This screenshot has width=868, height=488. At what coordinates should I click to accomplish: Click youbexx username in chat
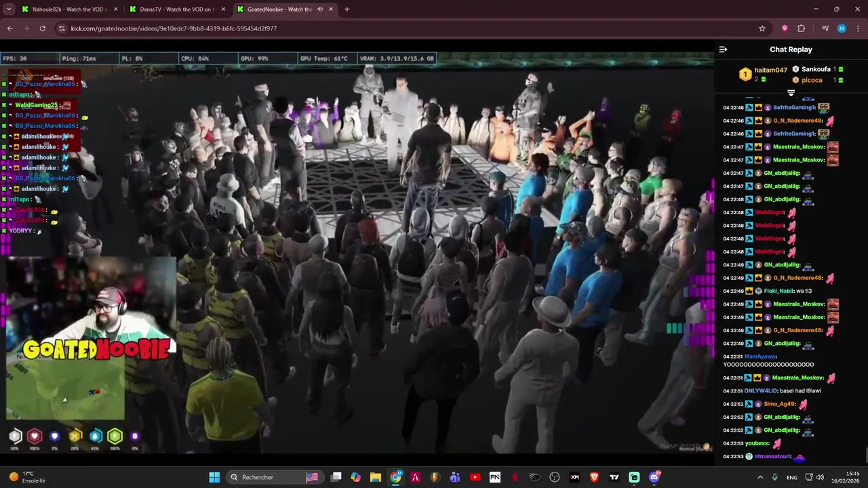coord(757,443)
